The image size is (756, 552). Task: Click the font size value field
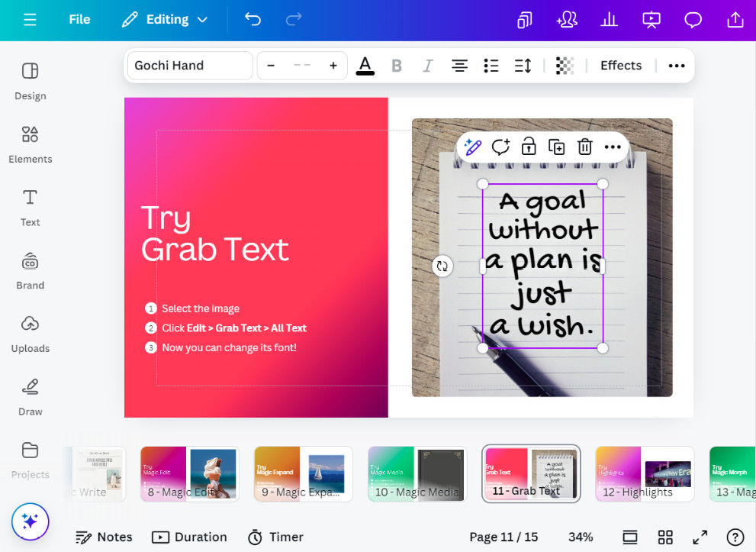point(302,66)
